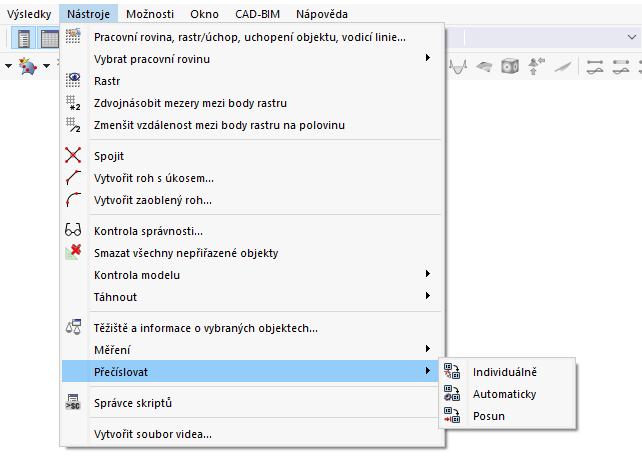
Task: Click the Automaticky renumber icon
Action: [452, 393]
